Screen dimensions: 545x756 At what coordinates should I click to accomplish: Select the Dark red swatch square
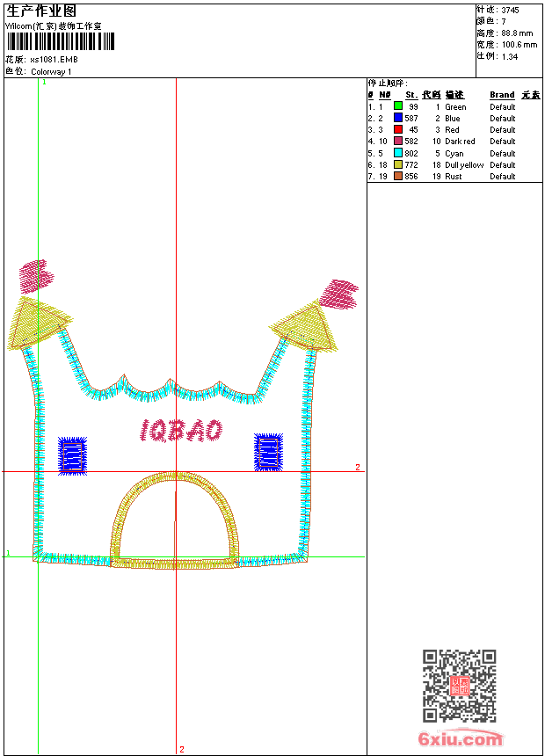pos(398,141)
